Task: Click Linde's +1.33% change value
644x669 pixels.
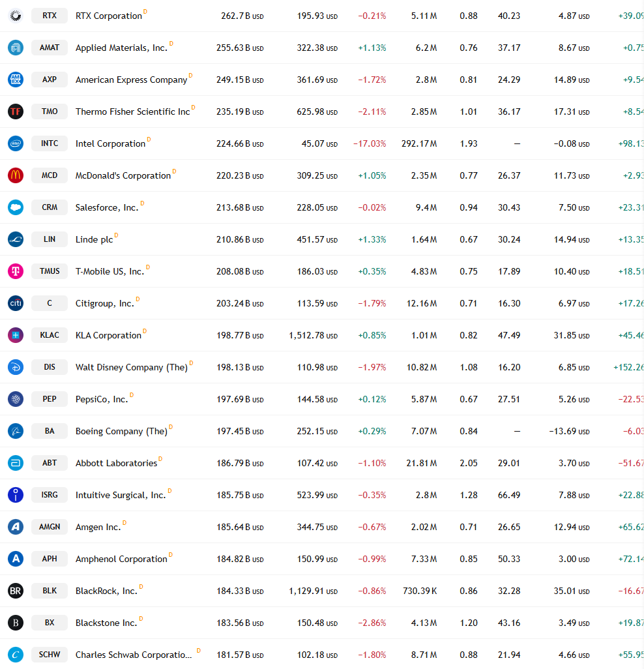Action: point(372,240)
